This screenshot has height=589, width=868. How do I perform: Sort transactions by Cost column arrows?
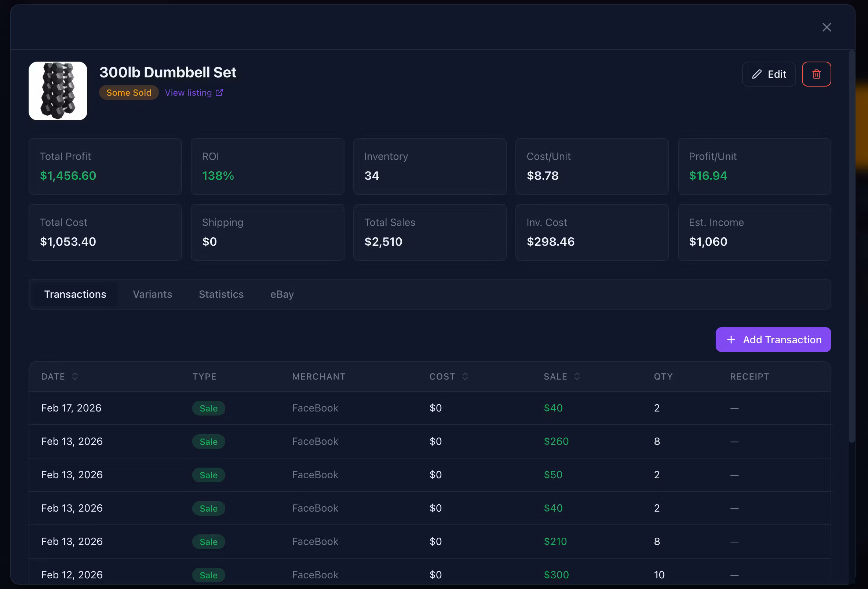(465, 376)
